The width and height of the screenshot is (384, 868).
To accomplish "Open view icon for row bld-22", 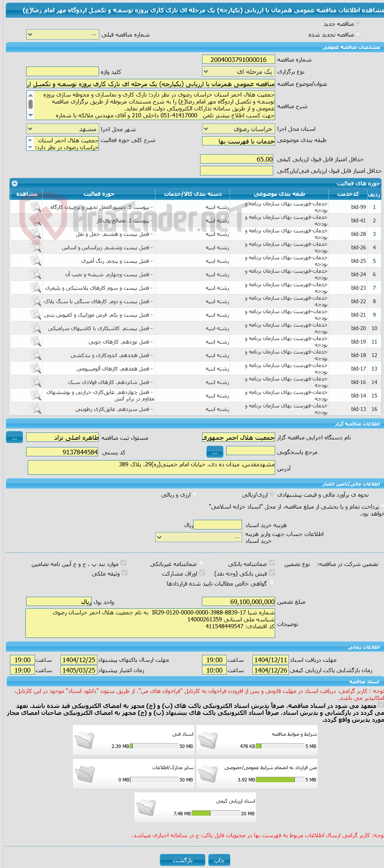I will [35, 301].
